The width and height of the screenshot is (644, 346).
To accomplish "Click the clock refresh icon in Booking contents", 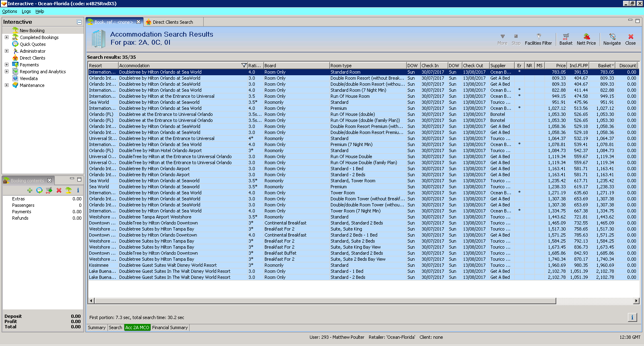I will [x=39, y=190].
